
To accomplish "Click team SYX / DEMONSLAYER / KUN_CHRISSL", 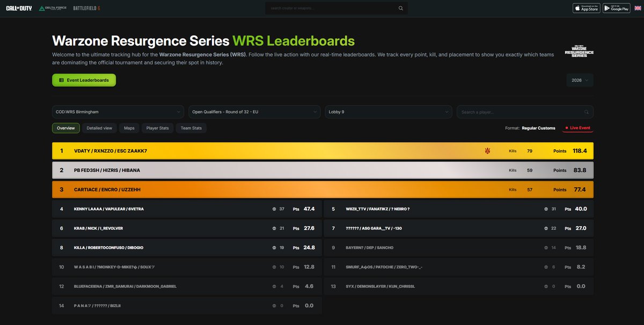I will [380, 286].
